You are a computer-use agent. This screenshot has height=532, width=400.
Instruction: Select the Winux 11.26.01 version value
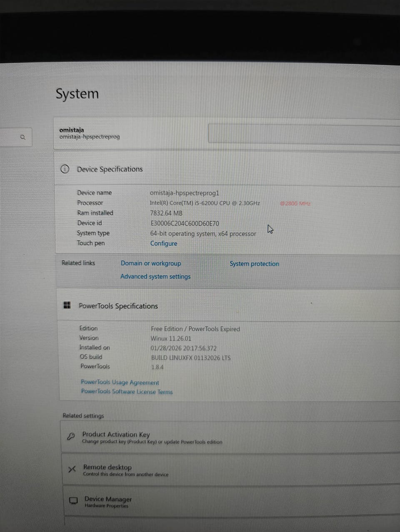click(x=171, y=338)
